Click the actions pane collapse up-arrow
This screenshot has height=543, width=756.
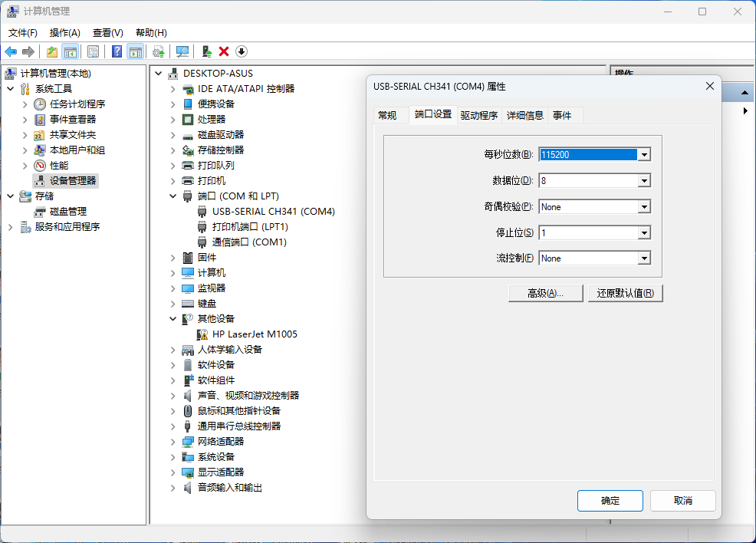[745, 93]
